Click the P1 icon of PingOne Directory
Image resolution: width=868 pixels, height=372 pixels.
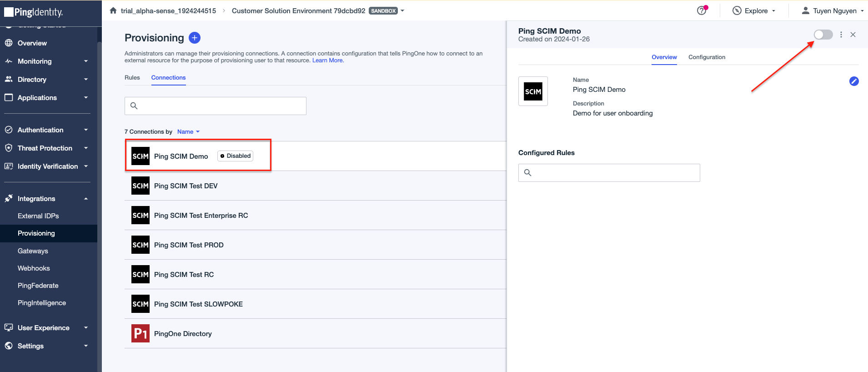[x=140, y=333]
